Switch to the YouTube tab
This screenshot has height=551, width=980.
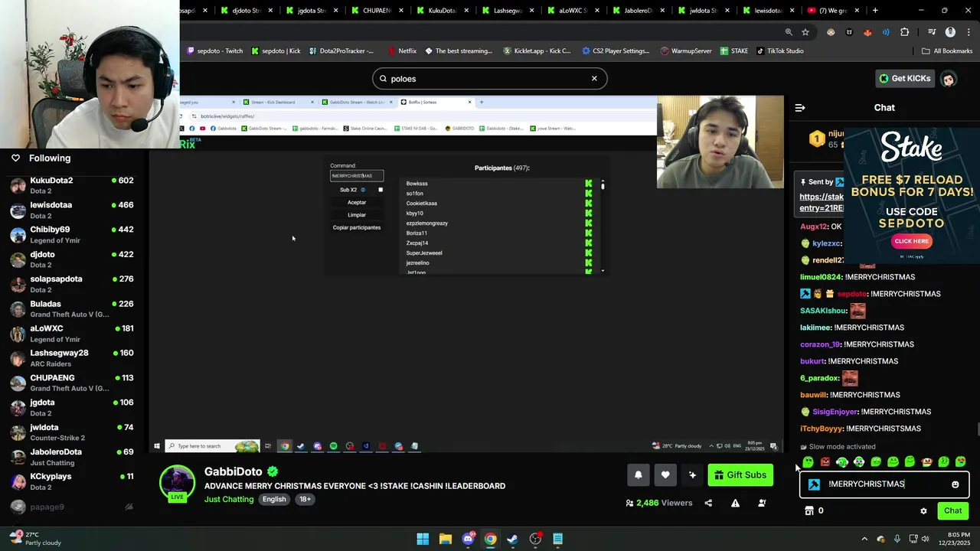[835, 11]
